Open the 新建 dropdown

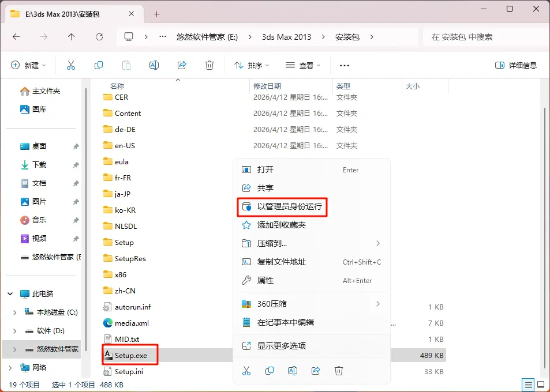tap(28, 65)
